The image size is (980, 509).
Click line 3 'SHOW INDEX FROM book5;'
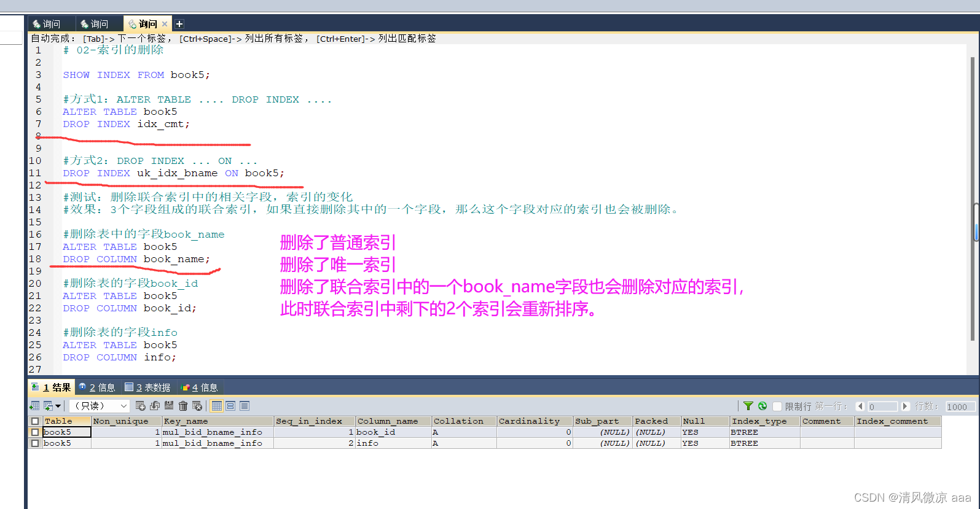point(136,75)
